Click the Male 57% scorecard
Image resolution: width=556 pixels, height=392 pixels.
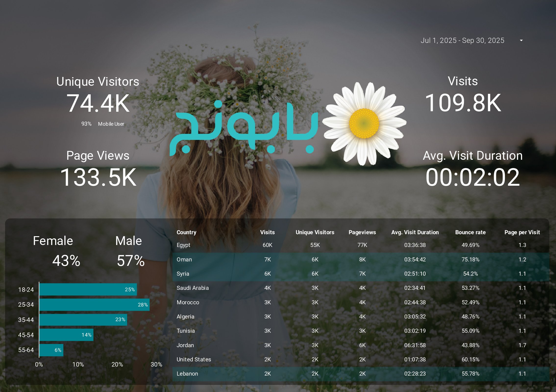coord(130,260)
